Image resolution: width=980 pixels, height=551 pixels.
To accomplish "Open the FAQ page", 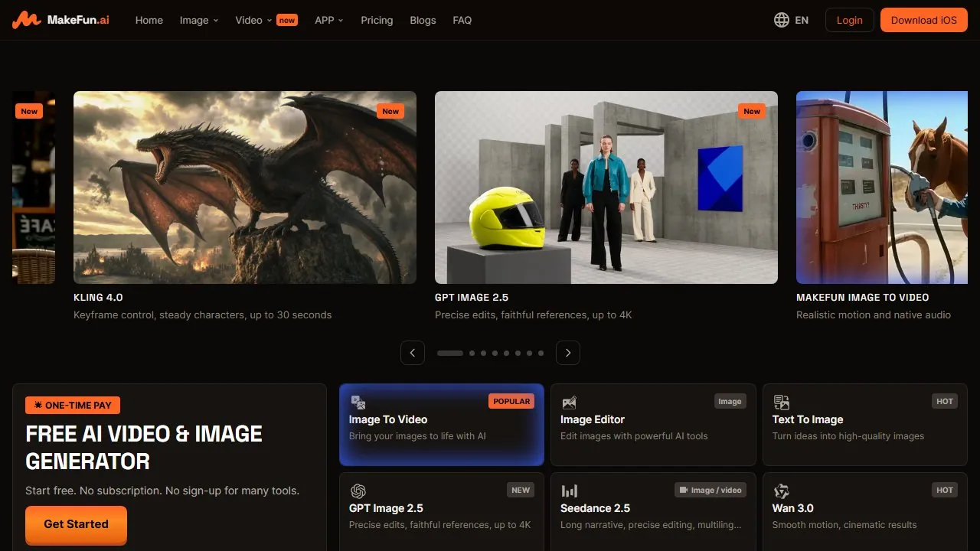I will point(462,20).
